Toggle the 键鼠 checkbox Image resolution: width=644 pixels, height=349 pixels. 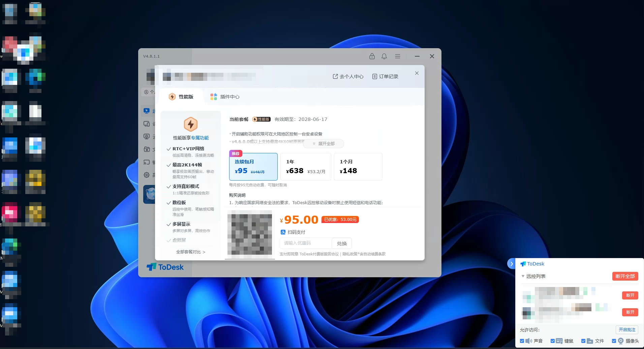[x=553, y=341]
